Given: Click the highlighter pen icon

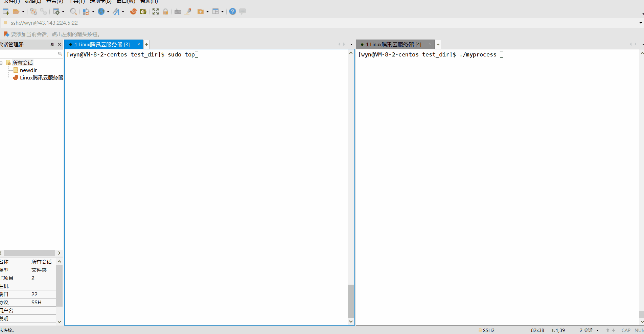Looking at the screenshot, I should pyautogui.click(x=188, y=11).
